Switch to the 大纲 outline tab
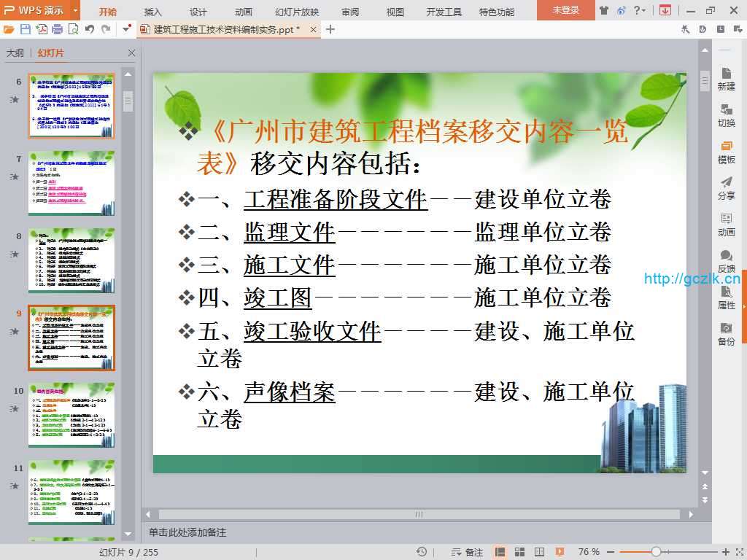The width and height of the screenshot is (747, 560). pos(15,53)
